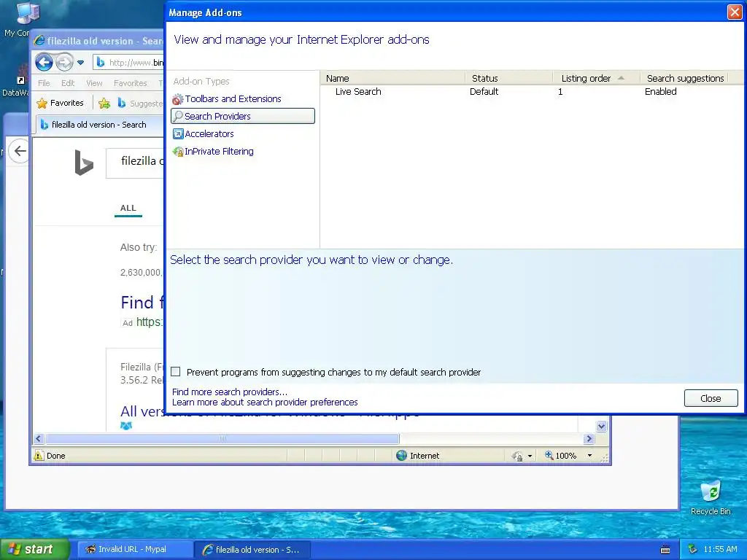Click the Back button in Internet Explorer
The width and height of the screenshot is (747, 560).
[44, 63]
